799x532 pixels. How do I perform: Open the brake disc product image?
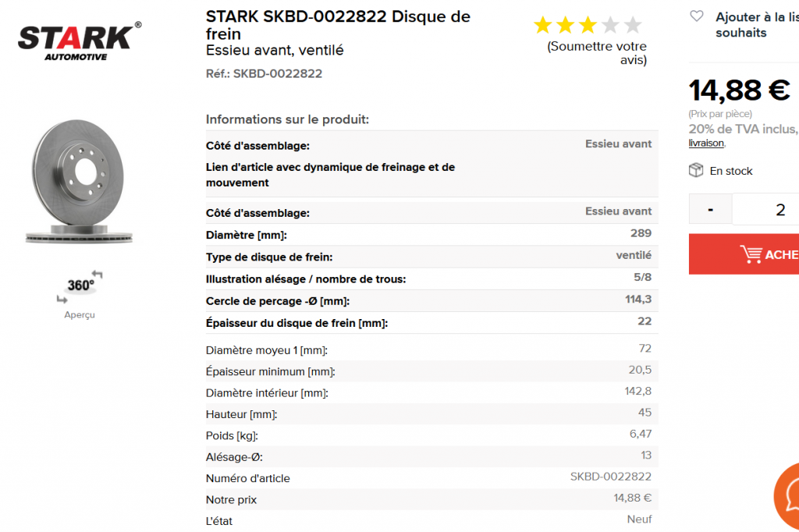80,181
